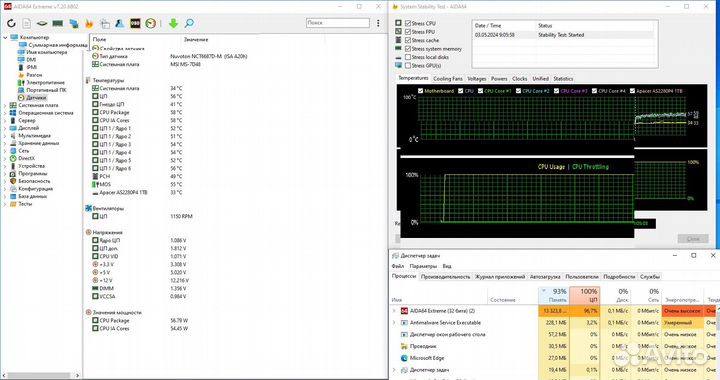Select CPU Package 56.79 W row
This screenshot has width=720, height=380.
click(x=234, y=320)
